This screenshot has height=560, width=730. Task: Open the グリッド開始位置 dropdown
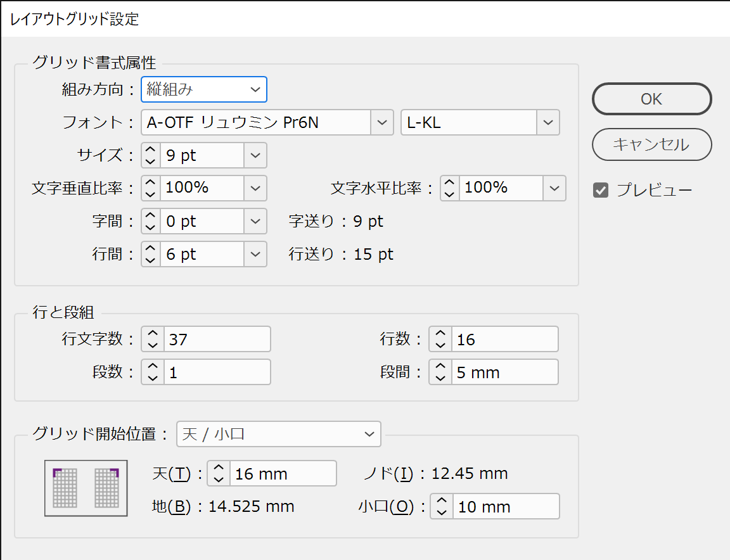[x=278, y=434]
